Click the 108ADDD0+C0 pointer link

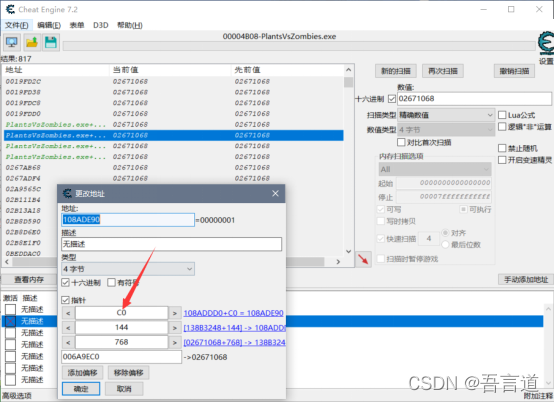234,313
